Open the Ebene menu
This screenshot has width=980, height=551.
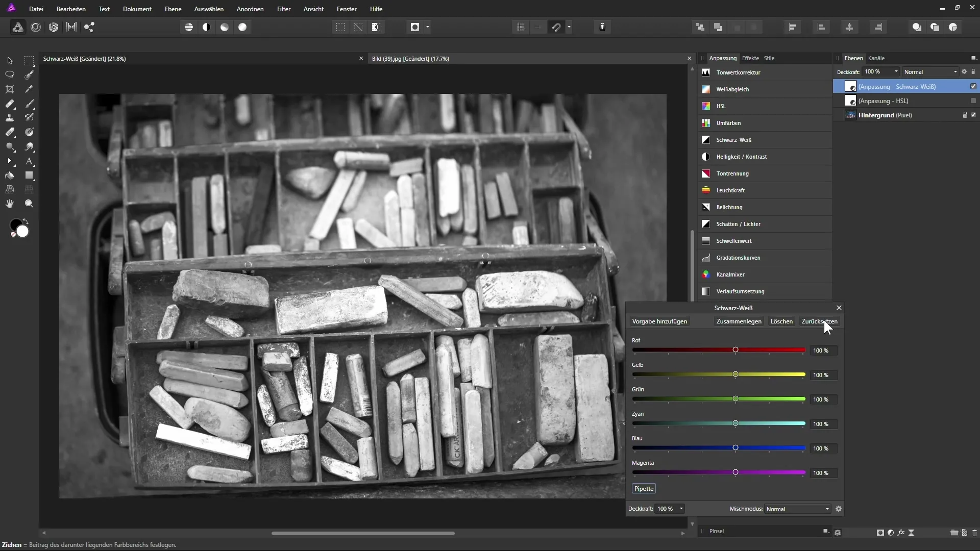pos(173,9)
